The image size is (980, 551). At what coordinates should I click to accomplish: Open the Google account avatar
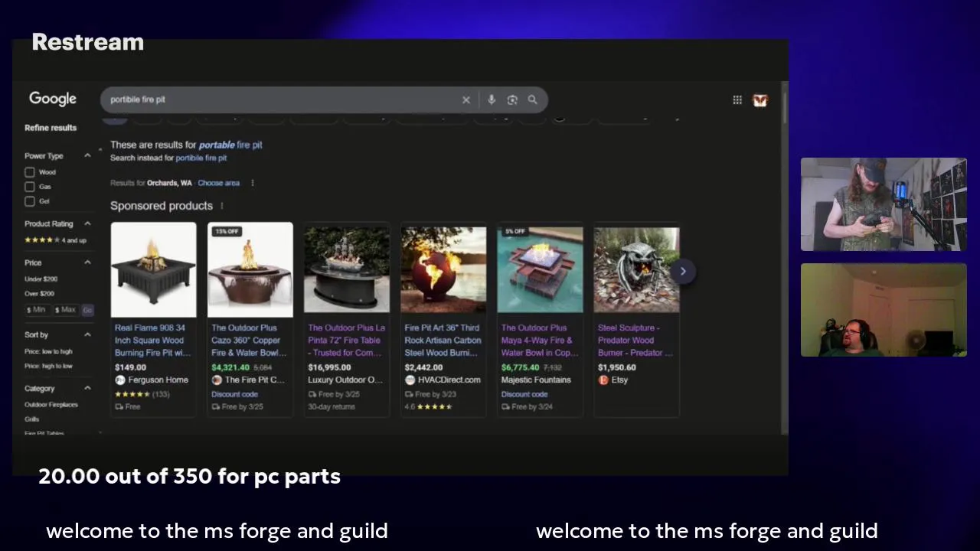point(760,100)
